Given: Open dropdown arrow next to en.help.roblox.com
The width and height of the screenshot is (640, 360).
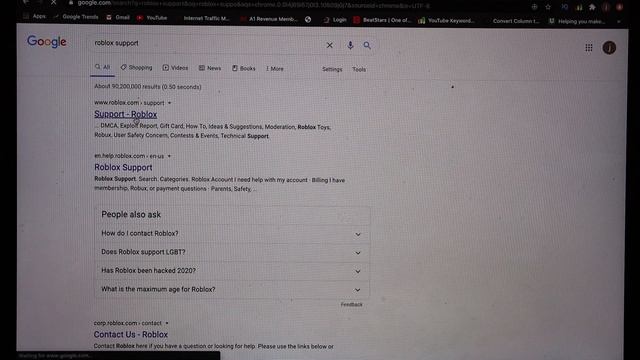Looking at the screenshot, I should pyautogui.click(x=169, y=156).
